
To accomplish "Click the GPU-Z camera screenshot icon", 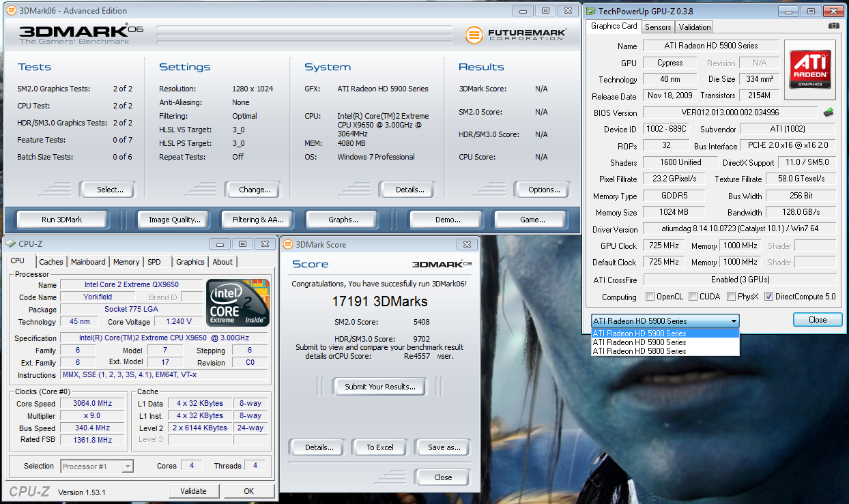I will pos(834,26).
